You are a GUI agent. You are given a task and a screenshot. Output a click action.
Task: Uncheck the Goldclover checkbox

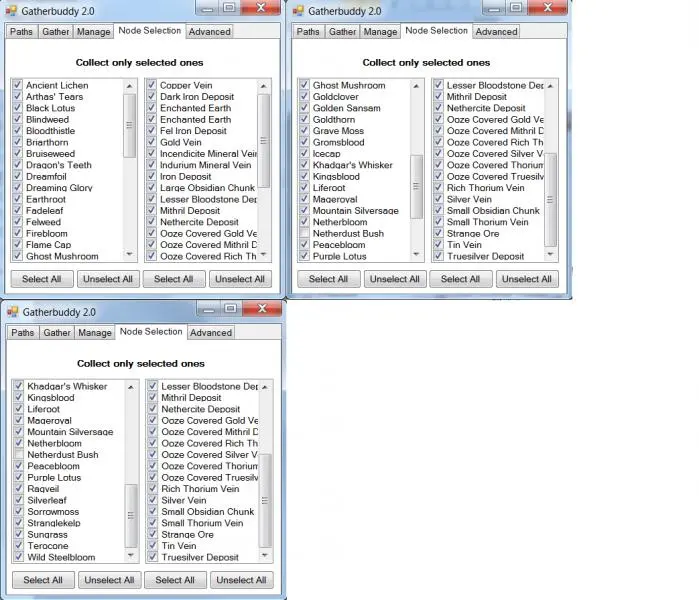[304, 96]
